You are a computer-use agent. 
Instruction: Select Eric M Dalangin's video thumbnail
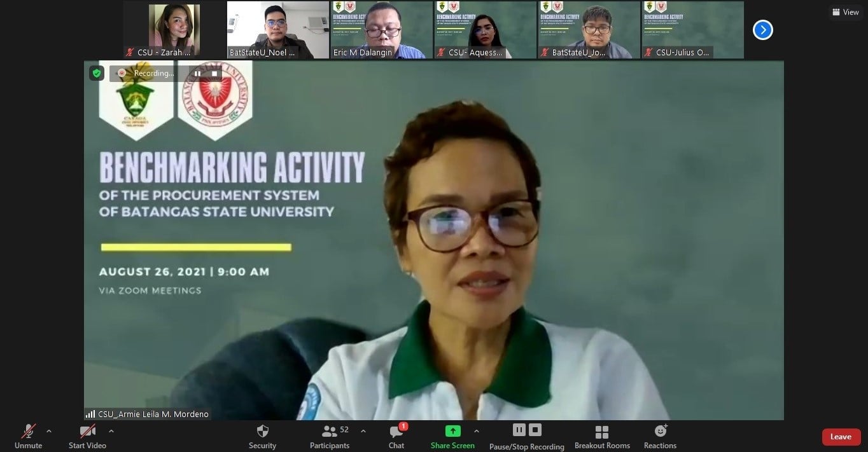382,30
